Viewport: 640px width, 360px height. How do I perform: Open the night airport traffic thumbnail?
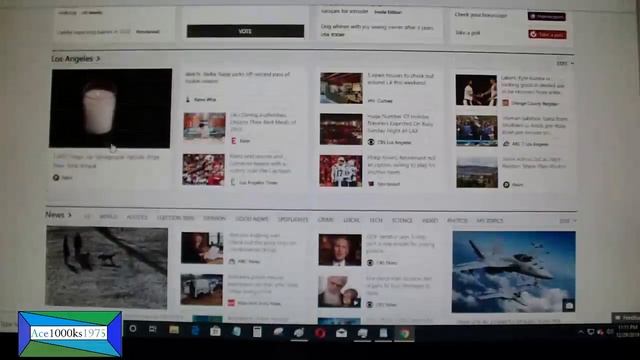click(x=341, y=129)
